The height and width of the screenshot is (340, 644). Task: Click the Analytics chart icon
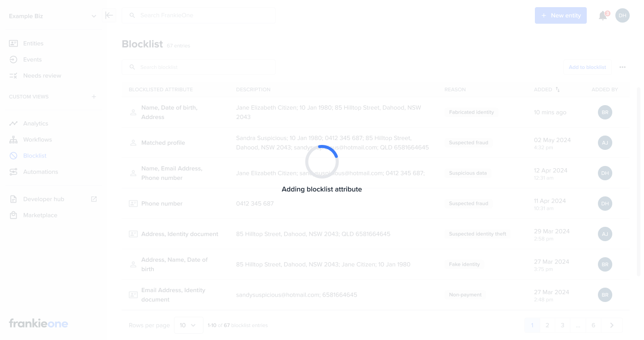tap(13, 123)
